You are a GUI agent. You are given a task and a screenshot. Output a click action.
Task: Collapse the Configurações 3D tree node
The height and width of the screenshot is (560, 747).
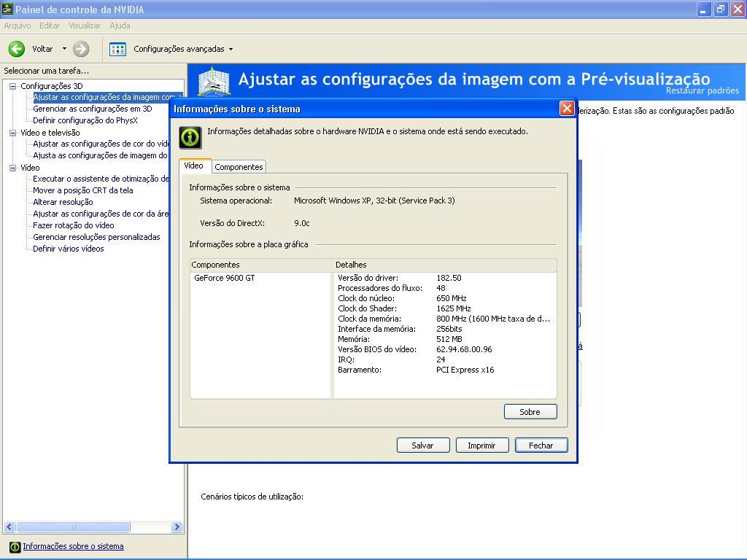(x=13, y=86)
